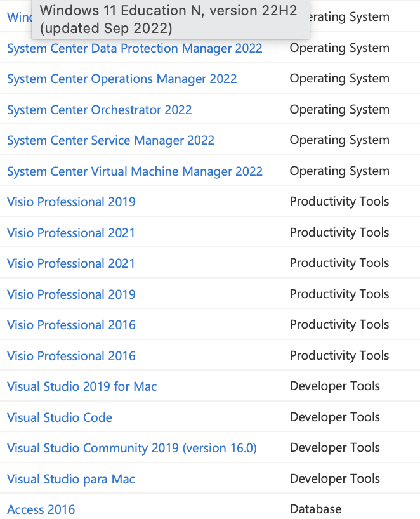Open the first Visio Professional 2021 entry
420x519 pixels.
click(71, 233)
